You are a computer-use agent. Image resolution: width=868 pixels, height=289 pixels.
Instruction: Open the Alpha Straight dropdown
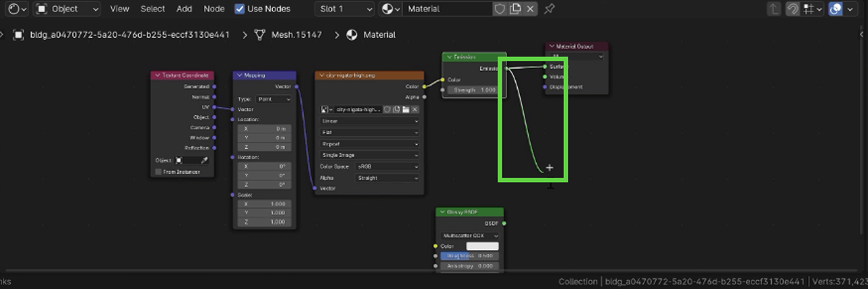(387, 177)
